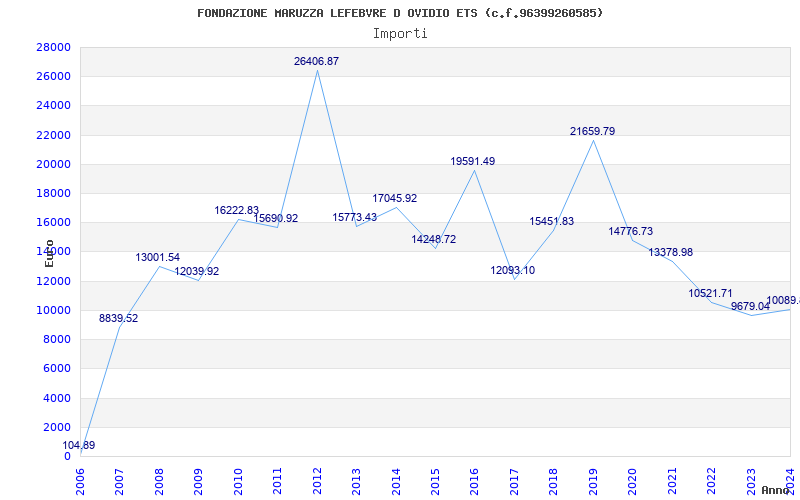Click the 19591.49 data label
This screenshot has height=500, width=800.
[472, 161]
